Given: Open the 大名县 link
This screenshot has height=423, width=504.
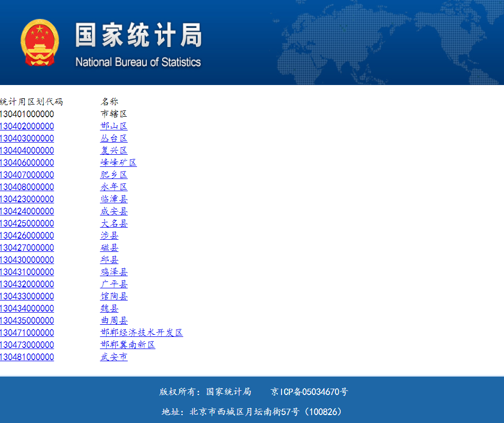Looking at the screenshot, I should 114,223.
